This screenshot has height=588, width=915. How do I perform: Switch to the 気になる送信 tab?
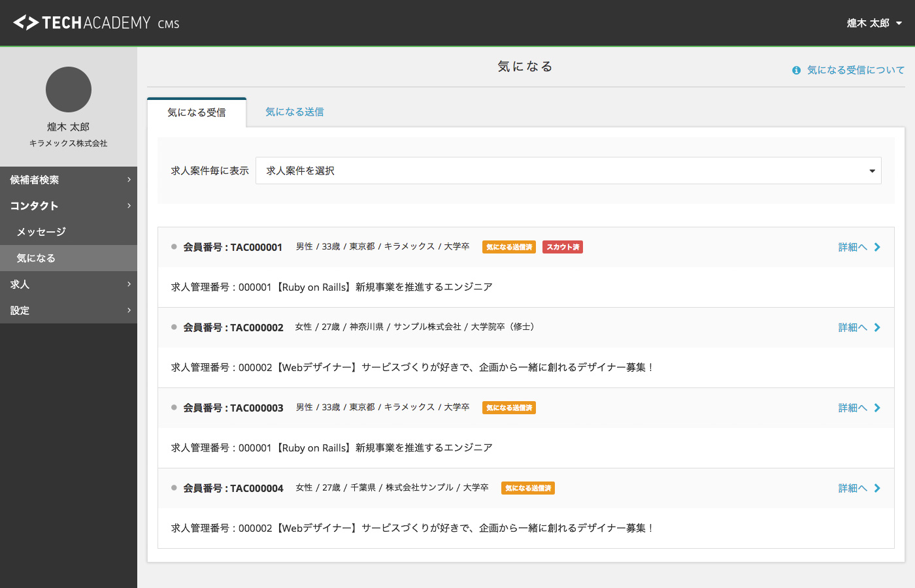294,112
